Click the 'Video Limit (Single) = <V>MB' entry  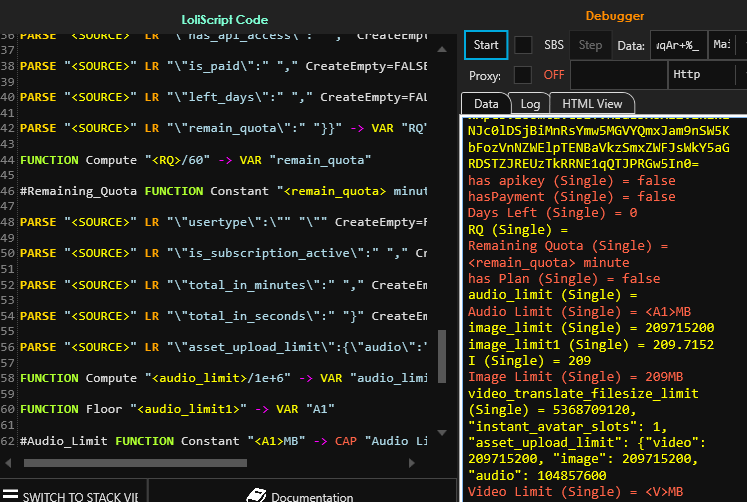click(x=575, y=492)
